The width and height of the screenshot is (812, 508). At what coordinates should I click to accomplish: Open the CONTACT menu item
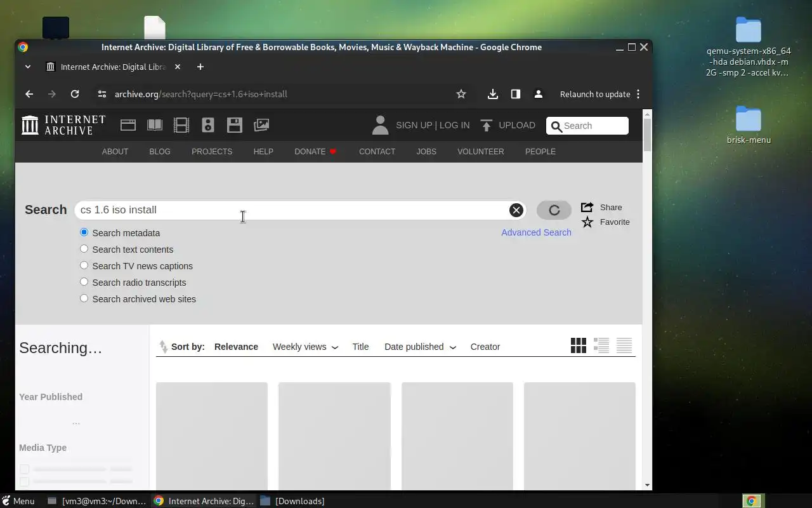[x=377, y=152]
